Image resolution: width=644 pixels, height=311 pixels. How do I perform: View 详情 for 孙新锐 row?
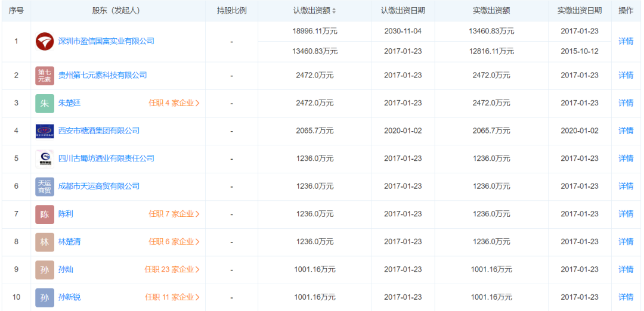626,297
